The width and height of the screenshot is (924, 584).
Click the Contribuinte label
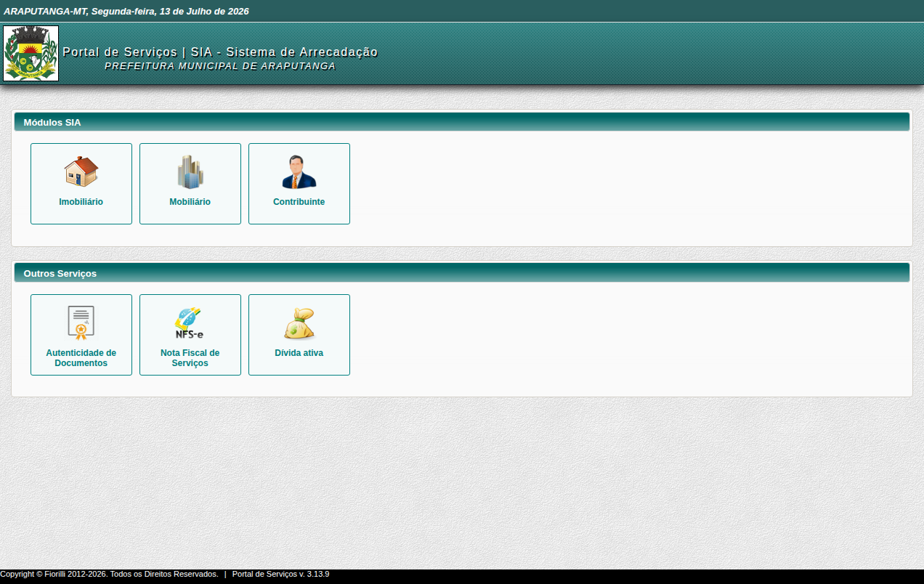click(299, 202)
